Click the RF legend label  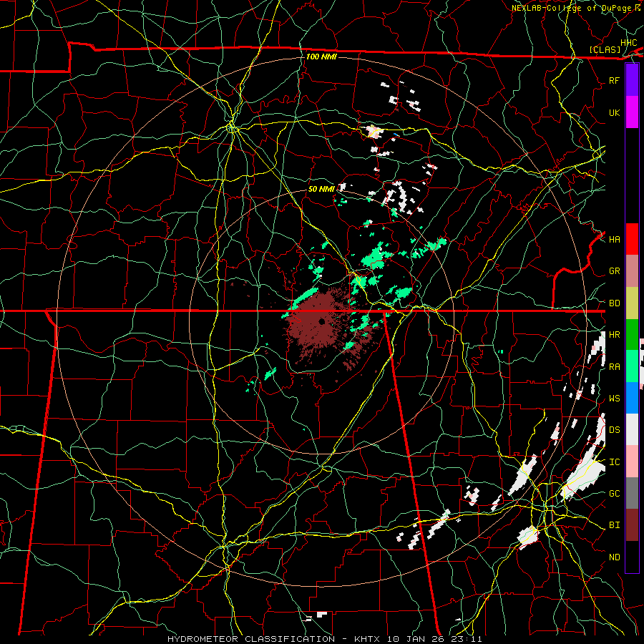(614, 80)
